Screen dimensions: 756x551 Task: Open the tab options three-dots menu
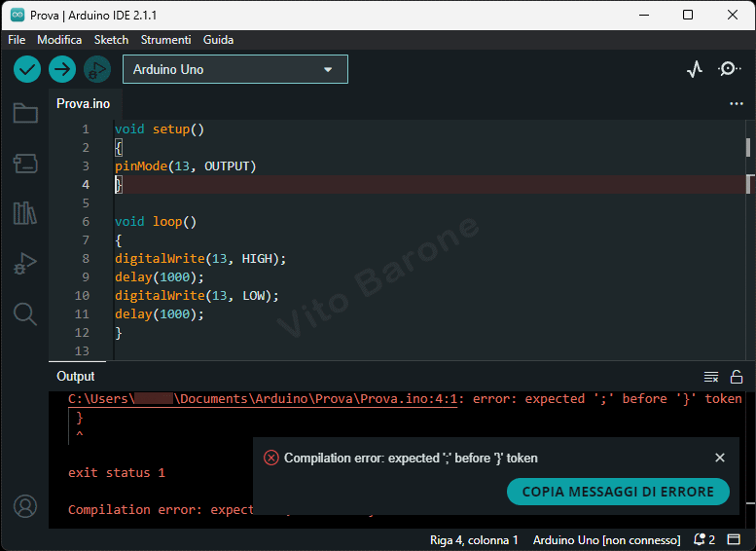click(737, 104)
